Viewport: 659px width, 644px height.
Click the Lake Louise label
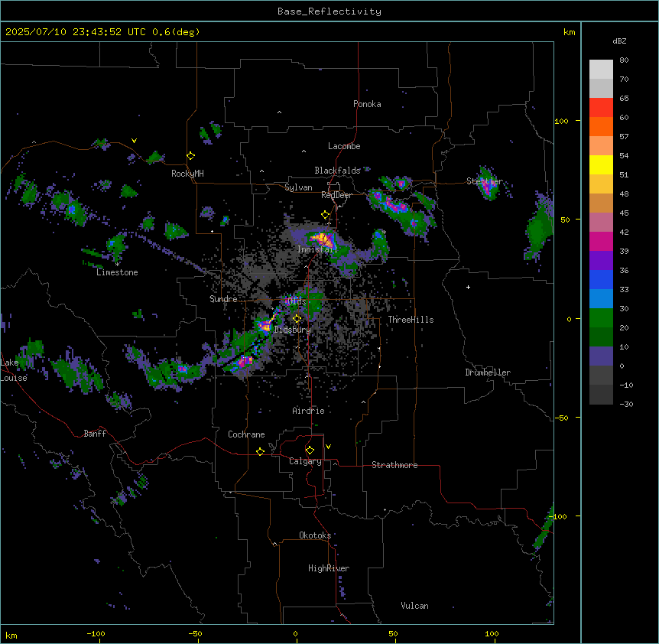[14, 370]
